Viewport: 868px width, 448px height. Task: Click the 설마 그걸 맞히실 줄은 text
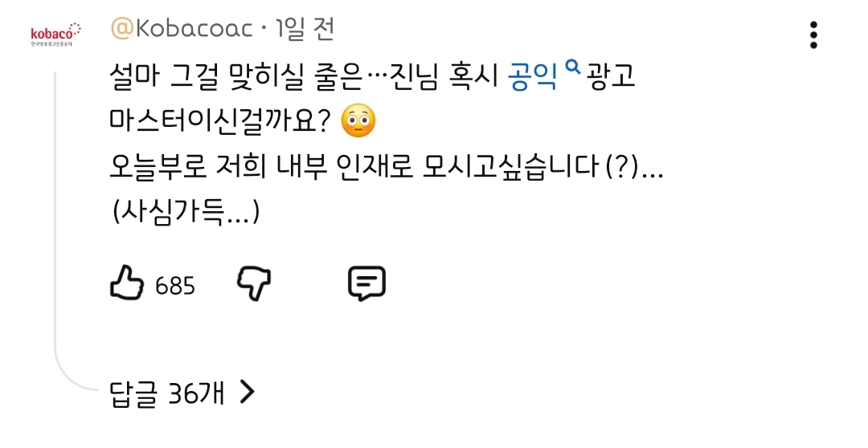241,77
